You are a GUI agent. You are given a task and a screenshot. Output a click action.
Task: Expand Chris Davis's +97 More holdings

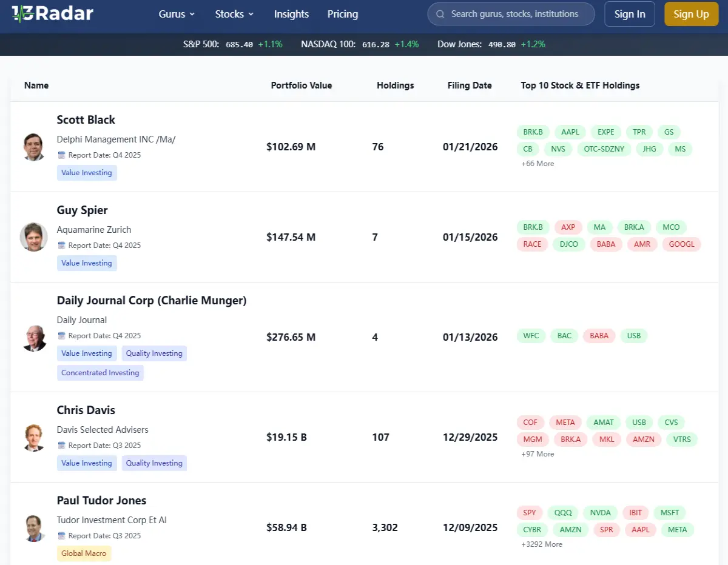(538, 454)
